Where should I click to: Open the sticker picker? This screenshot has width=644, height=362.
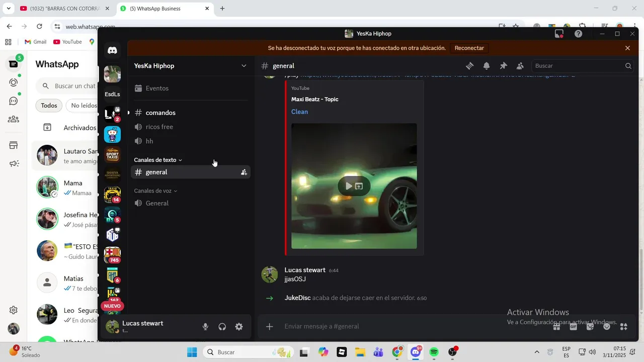pyautogui.click(x=590, y=326)
